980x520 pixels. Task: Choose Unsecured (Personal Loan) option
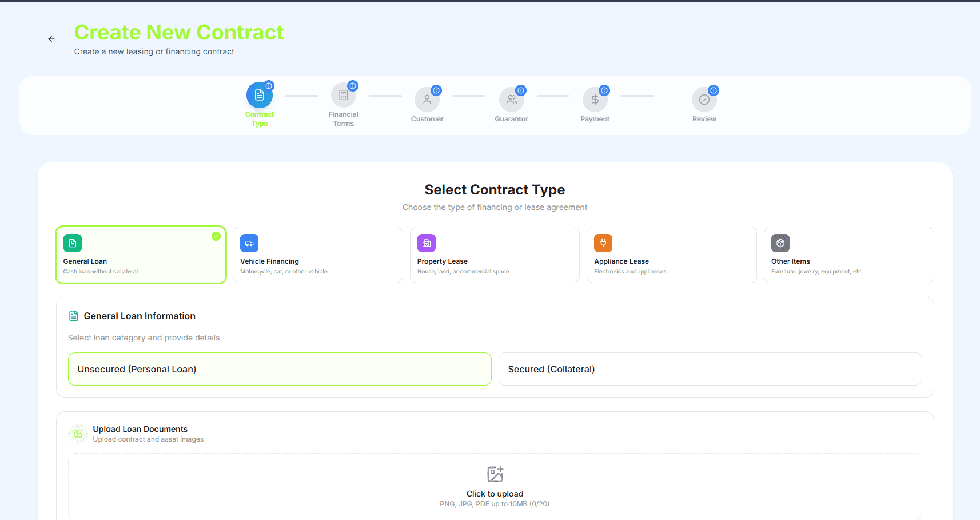click(280, 369)
